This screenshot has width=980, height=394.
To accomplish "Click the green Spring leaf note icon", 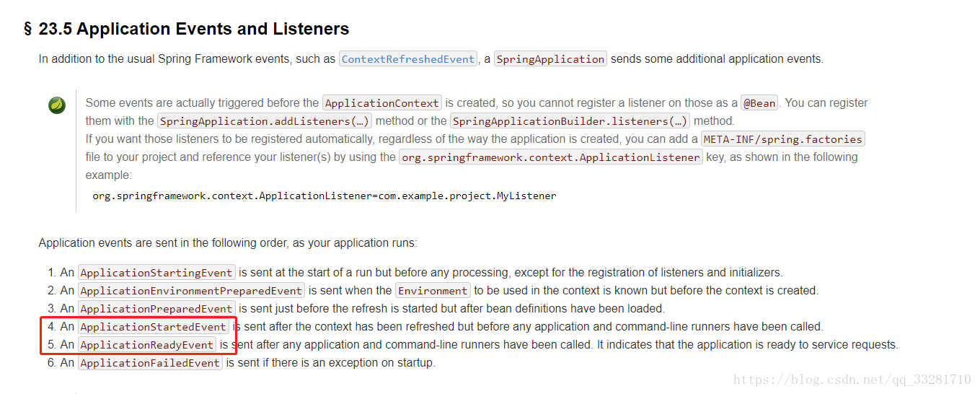I will pos(57,105).
